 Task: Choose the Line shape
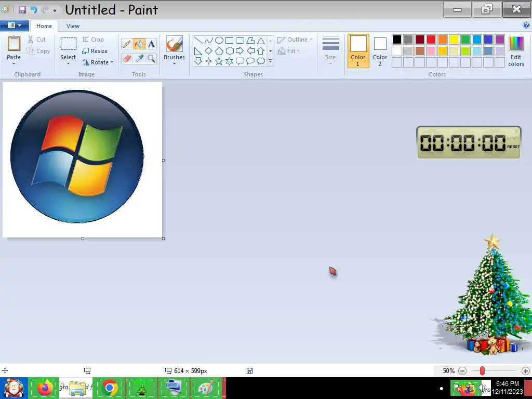(198, 41)
